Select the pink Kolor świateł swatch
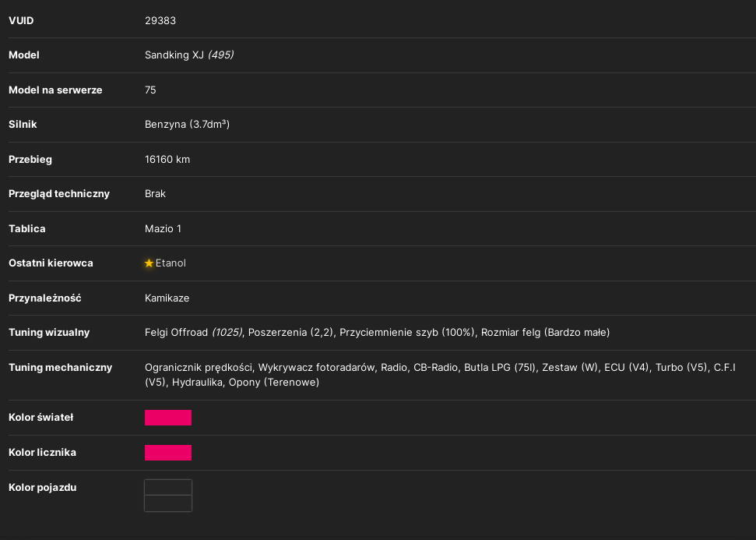The height and width of the screenshot is (540, 756). click(x=168, y=418)
